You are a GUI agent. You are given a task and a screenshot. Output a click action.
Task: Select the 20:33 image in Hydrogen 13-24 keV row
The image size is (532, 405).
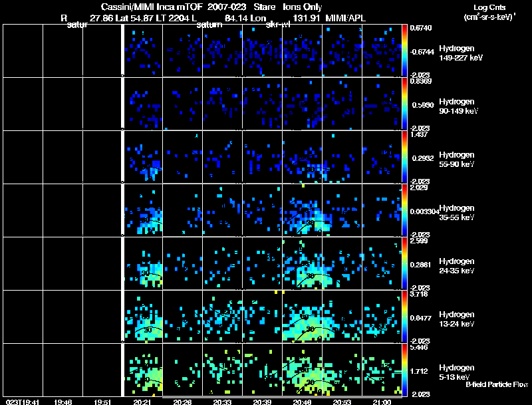(222, 317)
